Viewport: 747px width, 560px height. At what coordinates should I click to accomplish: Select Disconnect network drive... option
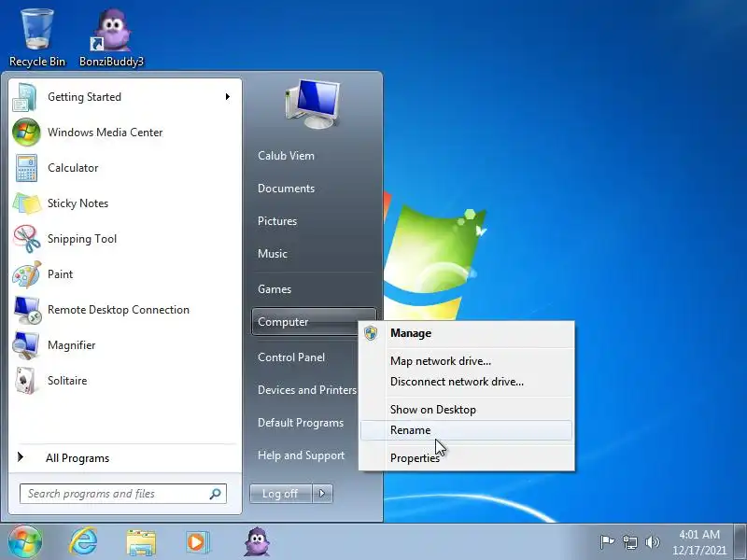[x=466, y=382]
